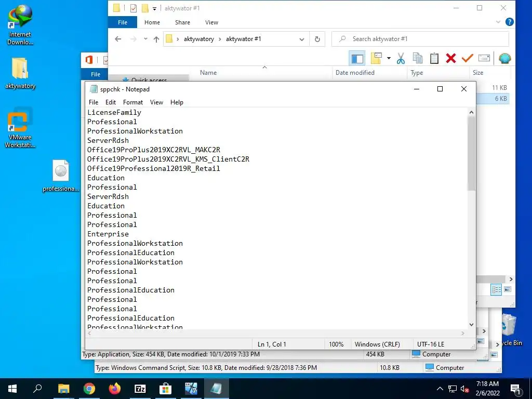Image resolution: width=532 pixels, height=399 pixels.
Task: Click Enterprise line in Notepad
Action: pyautogui.click(x=108, y=234)
